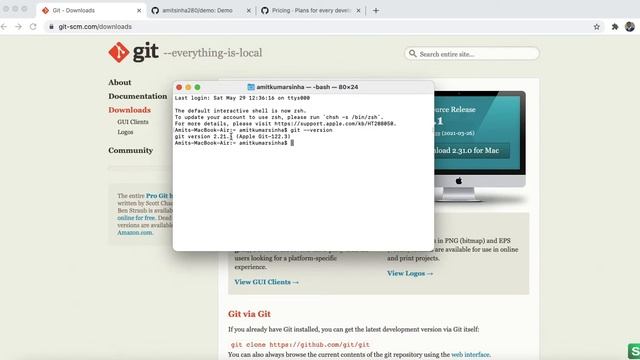The width and height of the screenshot is (640, 360).
Task: Open Community in the sidebar
Action: 131,151
